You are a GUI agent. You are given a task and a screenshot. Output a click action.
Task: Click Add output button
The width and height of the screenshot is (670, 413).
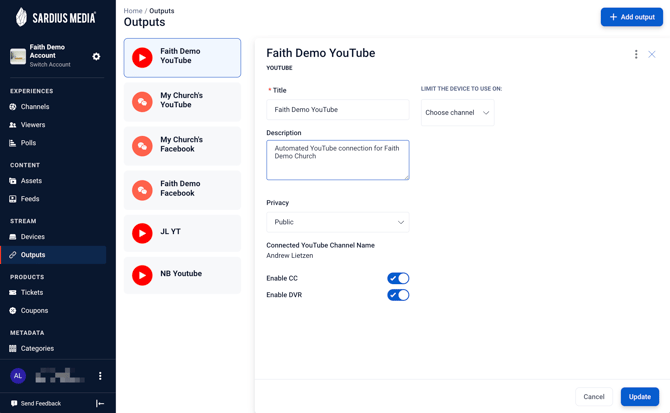click(x=632, y=17)
